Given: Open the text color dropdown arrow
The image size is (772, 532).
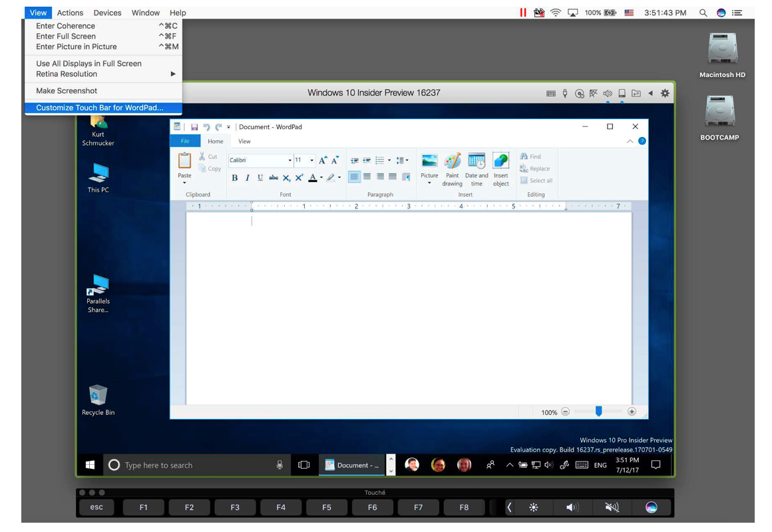Looking at the screenshot, I should [321, 178].
